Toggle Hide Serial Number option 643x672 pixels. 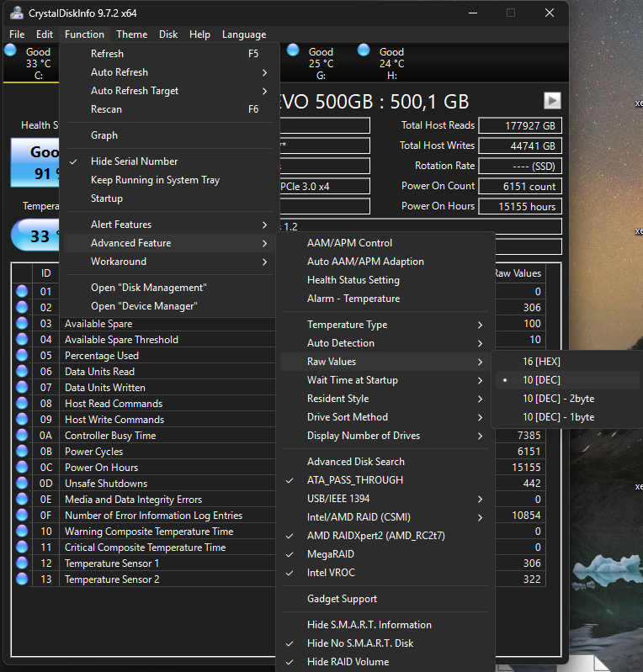(x=169, y=161)
